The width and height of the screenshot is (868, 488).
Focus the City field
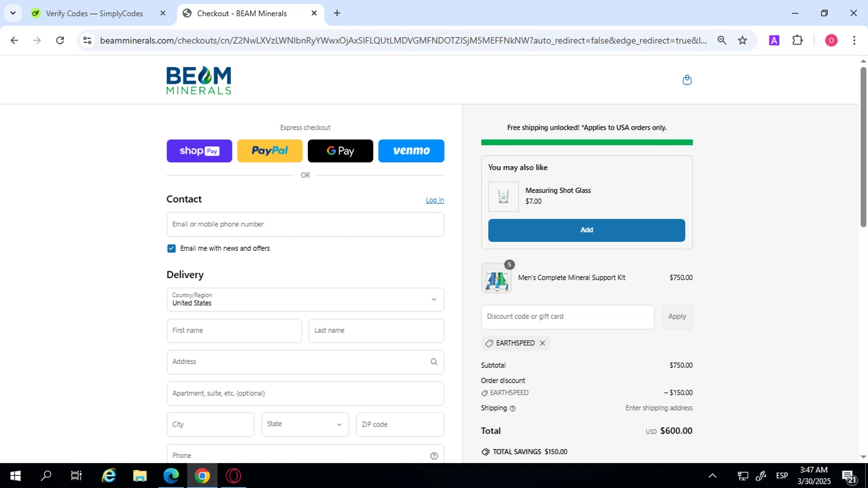tap(210, 424)
